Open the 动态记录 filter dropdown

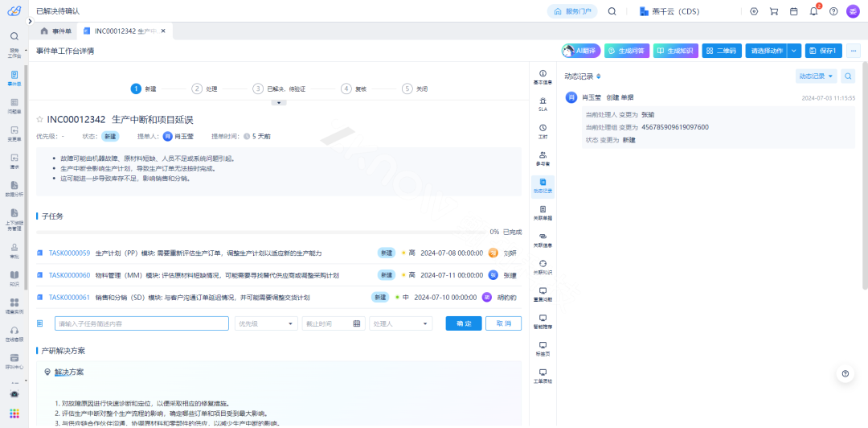click(x=815, y=76)
